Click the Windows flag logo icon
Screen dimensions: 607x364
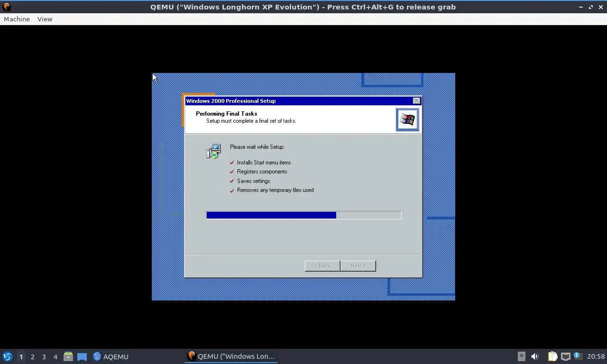tap(407, 119)
